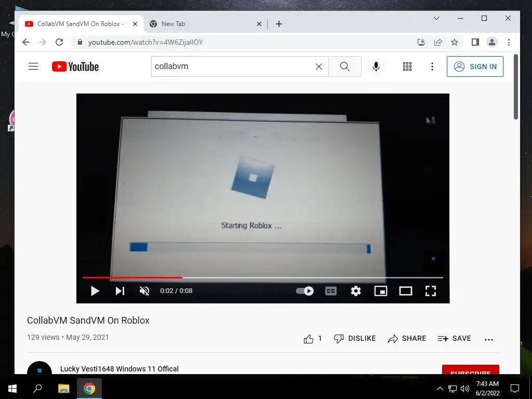Viewport: 532px width, 399px height.
Task: Install the YouTube app icon
Action: tap(421, 42)
